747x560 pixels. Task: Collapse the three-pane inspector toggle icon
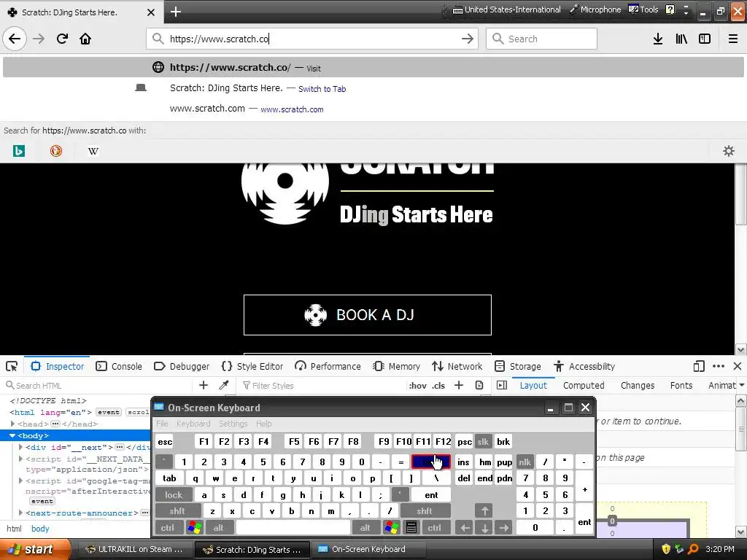[502, 385]
